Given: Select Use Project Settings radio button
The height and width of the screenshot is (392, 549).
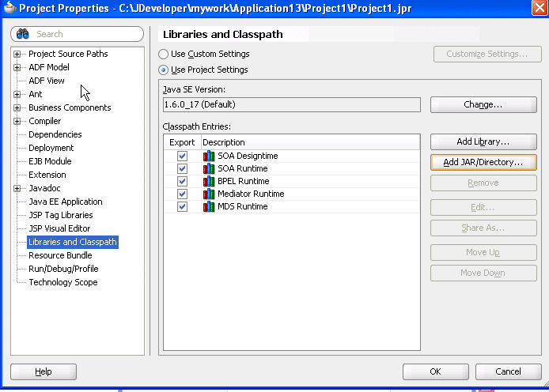Looking at the screenshot, I should pos(163,70).
